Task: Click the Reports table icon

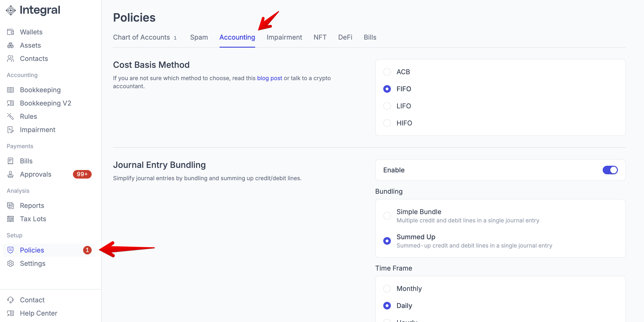Action: [x=10, y=205]
